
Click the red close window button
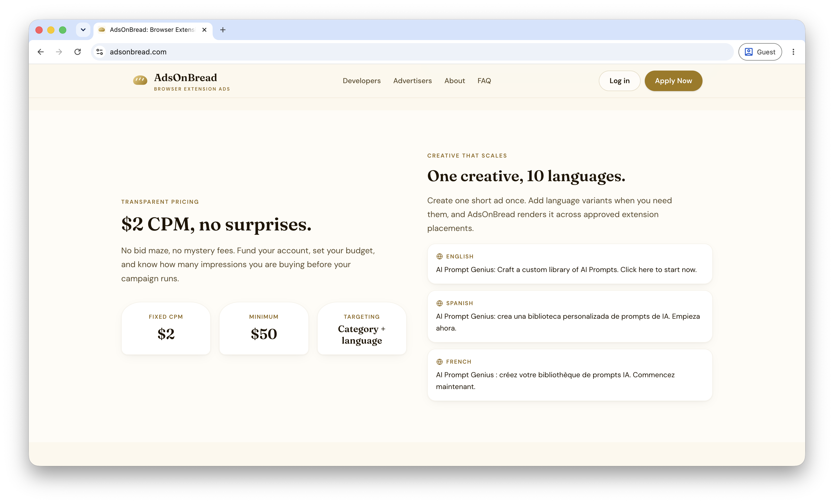[x=39, y=30]
